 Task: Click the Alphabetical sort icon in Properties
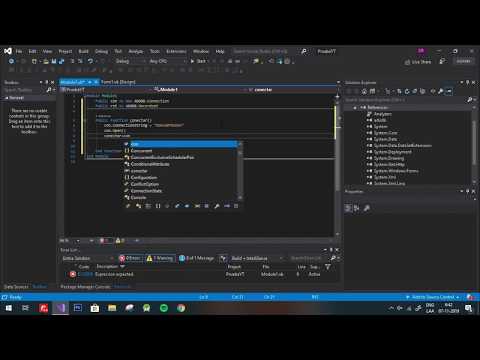[x=357, y=208]
